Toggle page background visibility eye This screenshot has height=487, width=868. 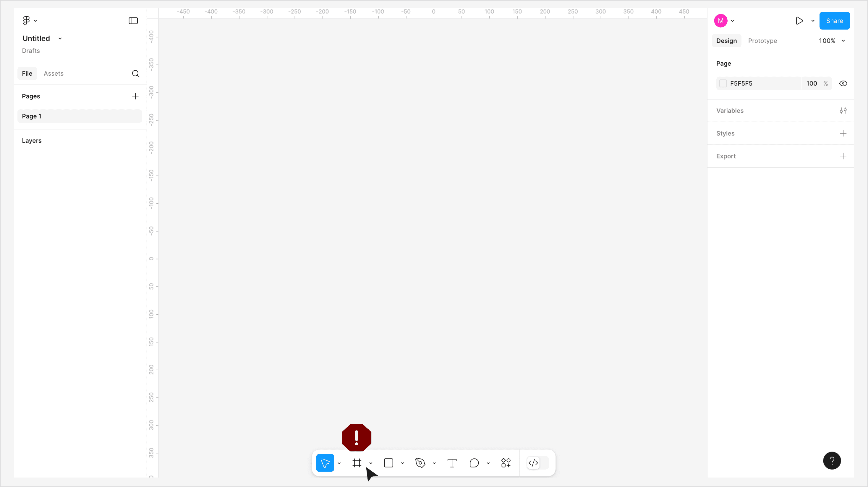[843, 84]
